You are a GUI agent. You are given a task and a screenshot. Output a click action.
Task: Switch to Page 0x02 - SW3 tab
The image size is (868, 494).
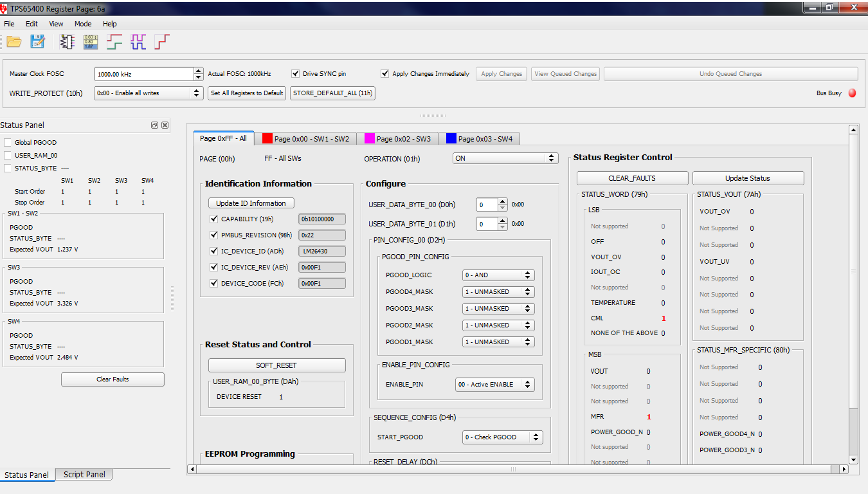click(x=397, y=139)
